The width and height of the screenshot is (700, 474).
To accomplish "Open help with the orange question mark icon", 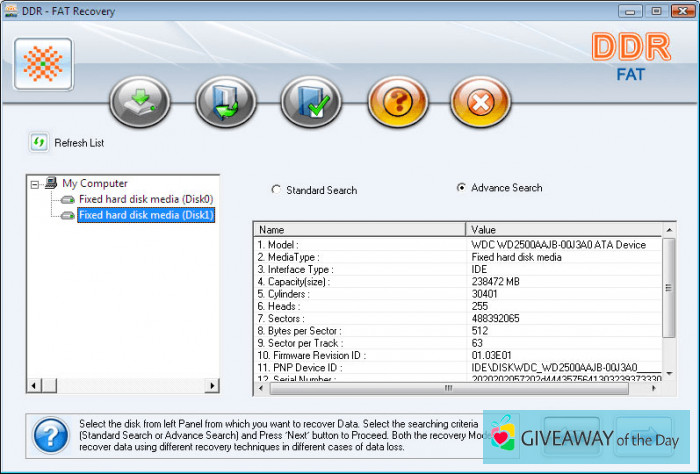I will pyautogui.click(x=396, y=101).
